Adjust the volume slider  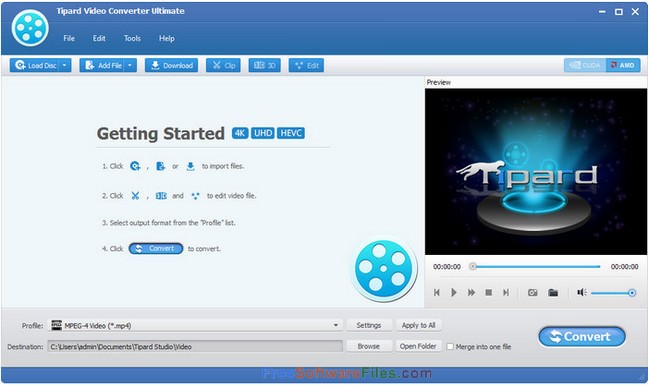[x=613, y=293]
